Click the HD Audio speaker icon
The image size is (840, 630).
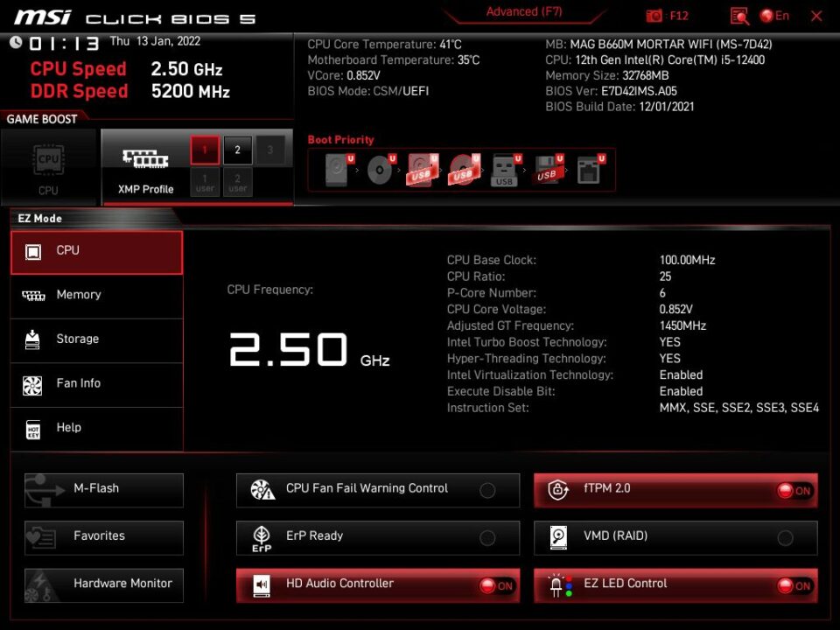tap(262, 585)
